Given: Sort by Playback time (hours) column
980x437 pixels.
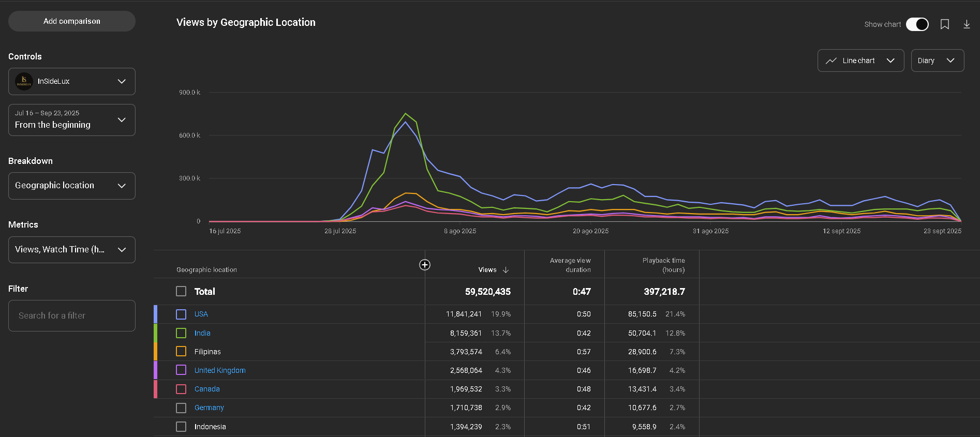Looking at the screenshot, I should tap(663, 265).
